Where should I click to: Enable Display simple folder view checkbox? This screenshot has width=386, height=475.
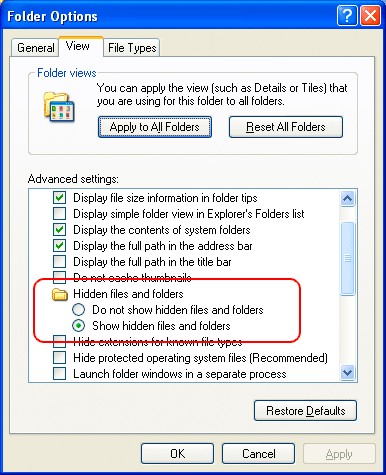coord(60,214)
